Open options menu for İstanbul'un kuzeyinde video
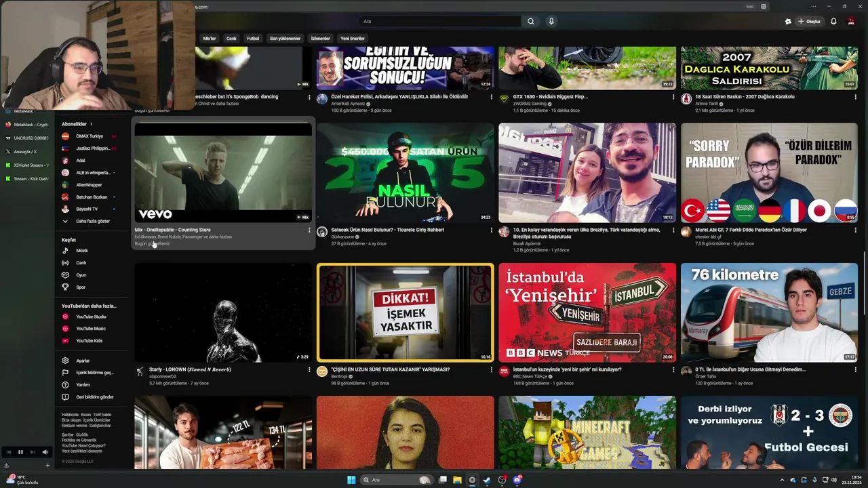 (x=673, y=370)
